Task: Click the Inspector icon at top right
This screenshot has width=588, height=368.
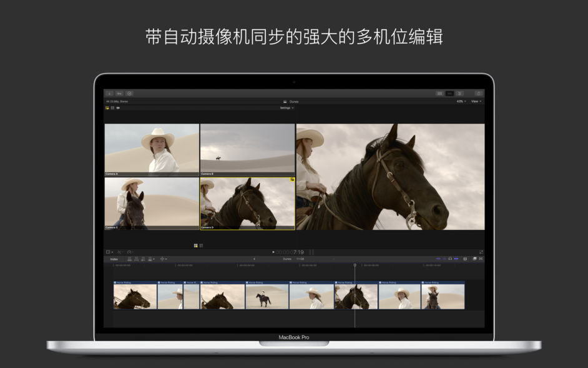Action: (478, 92)
